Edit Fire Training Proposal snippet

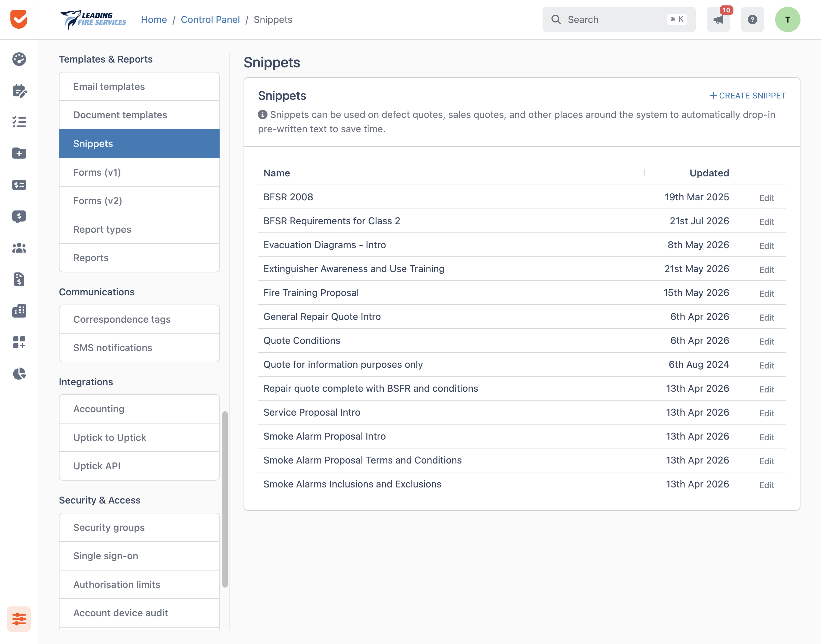pyautogui.click(x=767, y=294)
